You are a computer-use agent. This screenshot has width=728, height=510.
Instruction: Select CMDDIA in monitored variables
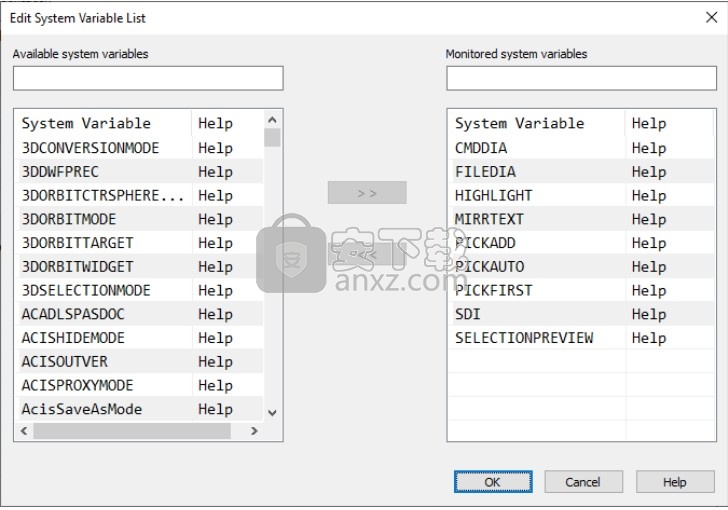pos(481,148)
